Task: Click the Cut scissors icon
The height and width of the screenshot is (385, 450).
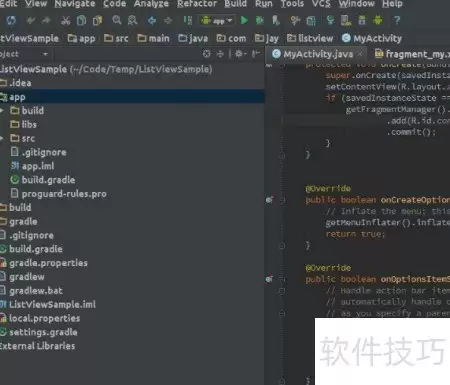Action: (x=66, y=21)
